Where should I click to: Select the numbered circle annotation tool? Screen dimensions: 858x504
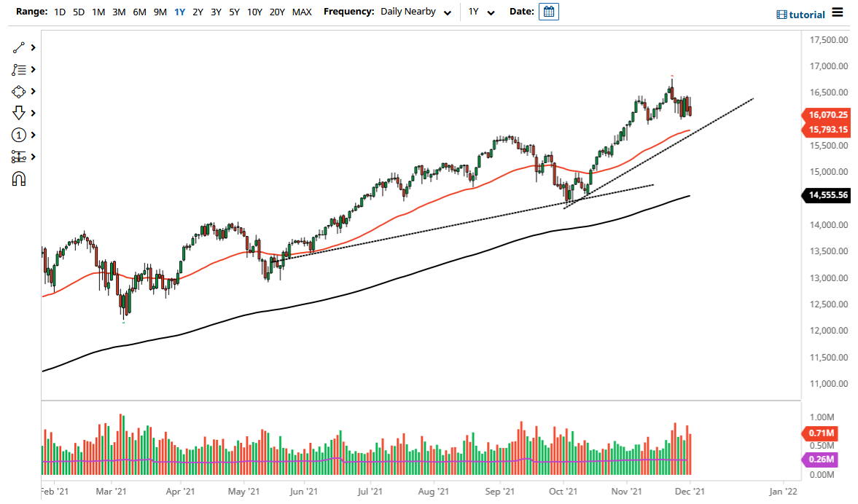(x=20, y=135)
